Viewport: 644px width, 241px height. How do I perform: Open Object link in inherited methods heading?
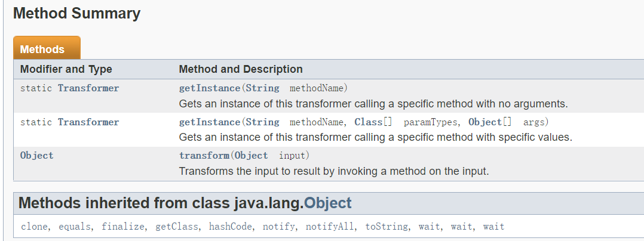[x=327, y=203]
